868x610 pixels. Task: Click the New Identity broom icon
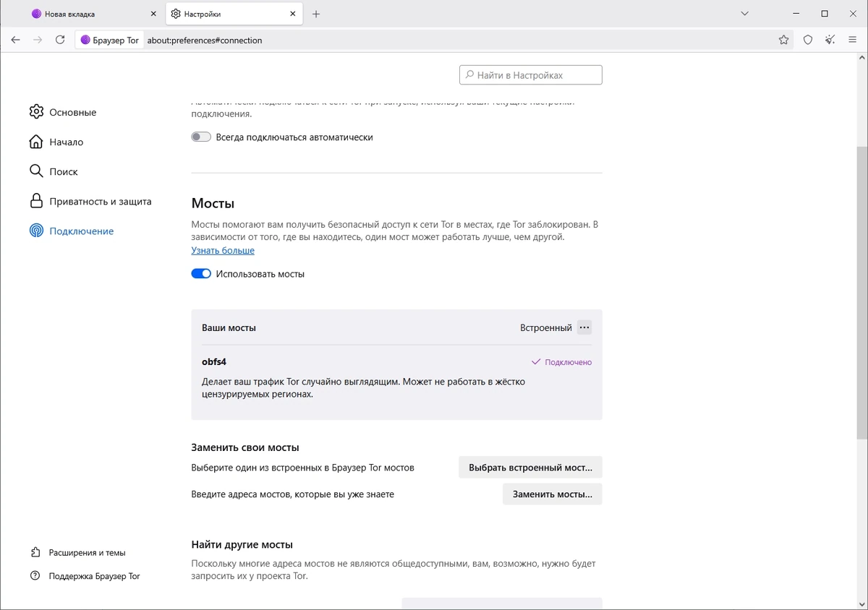click(x=830, y=40)
